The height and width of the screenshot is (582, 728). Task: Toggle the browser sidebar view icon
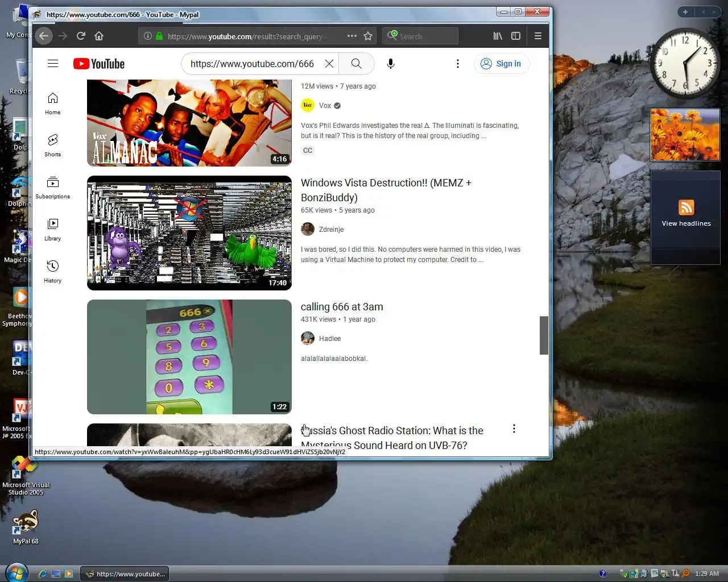coord(516,36)
